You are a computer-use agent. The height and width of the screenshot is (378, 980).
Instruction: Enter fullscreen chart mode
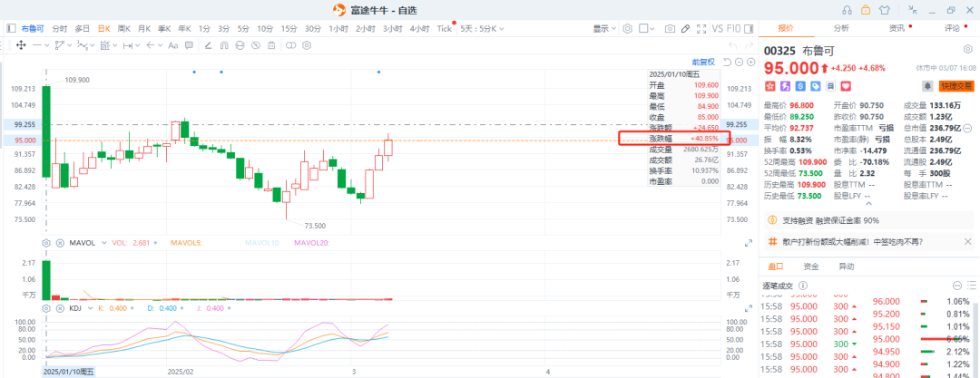701,28
